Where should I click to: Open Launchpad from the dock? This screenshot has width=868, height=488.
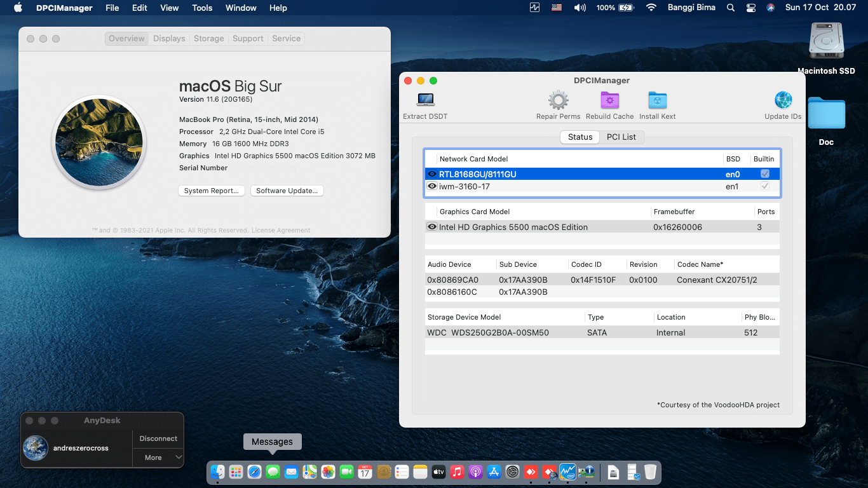click(x=236, y=472)
